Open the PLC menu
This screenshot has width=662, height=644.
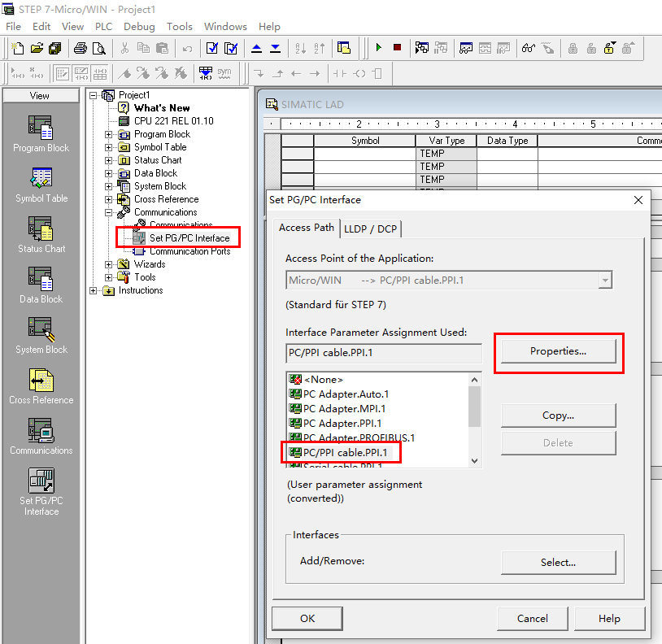[103, 27]
